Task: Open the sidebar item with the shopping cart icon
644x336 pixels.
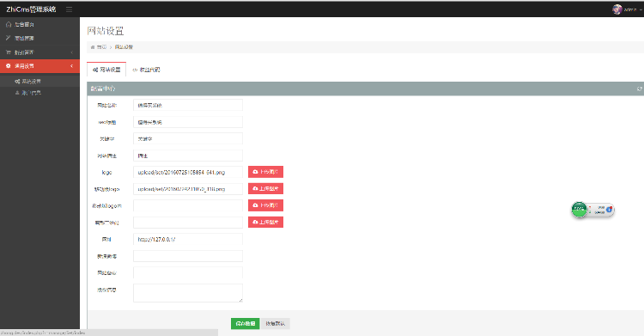Action: coord(39,52)
